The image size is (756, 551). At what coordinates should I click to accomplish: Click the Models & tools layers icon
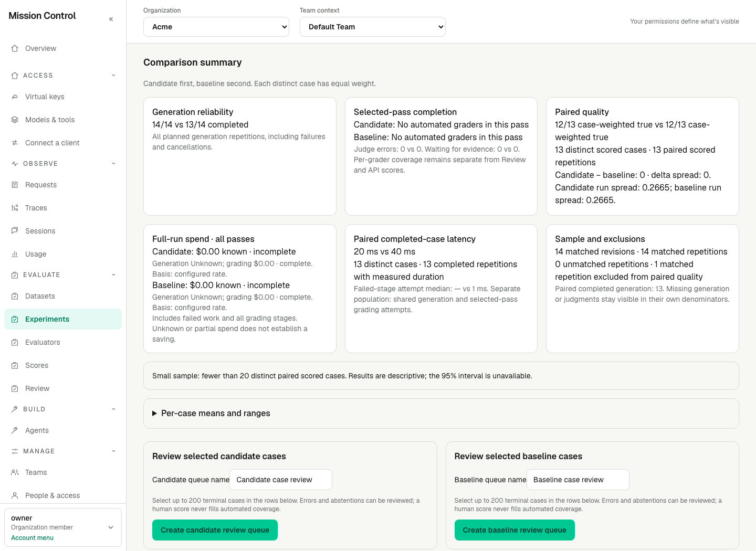click(15, 120)
